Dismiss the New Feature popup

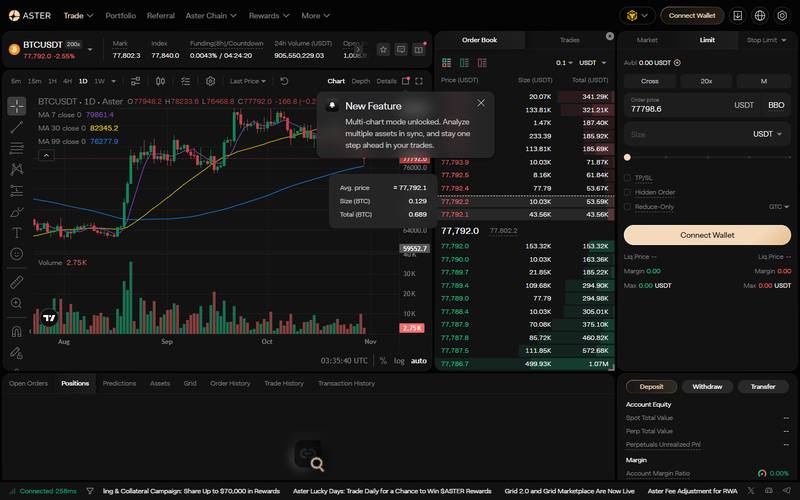click(x=481, y=104)
